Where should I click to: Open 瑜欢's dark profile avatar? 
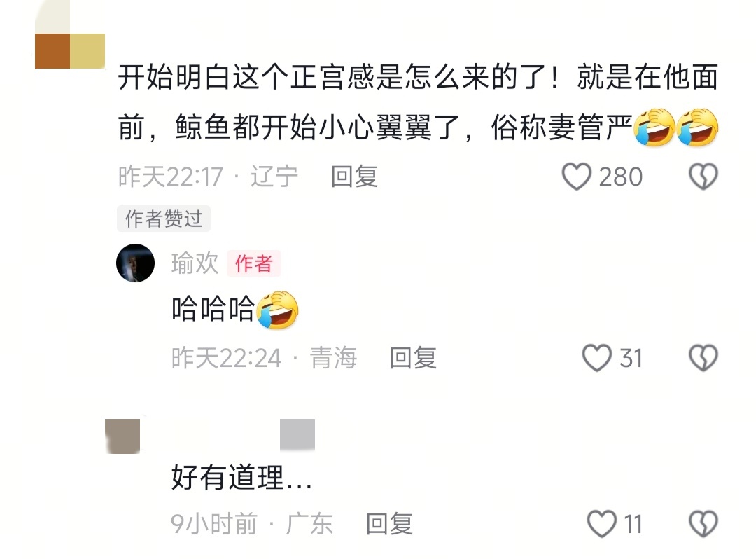[x=136, y=263]
